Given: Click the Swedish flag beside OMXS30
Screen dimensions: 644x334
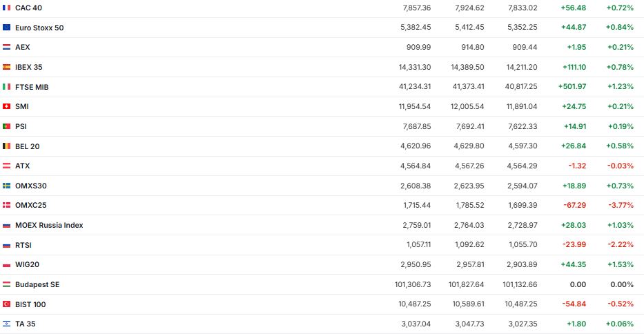Looking at the screenshot, I should point(7,186).
